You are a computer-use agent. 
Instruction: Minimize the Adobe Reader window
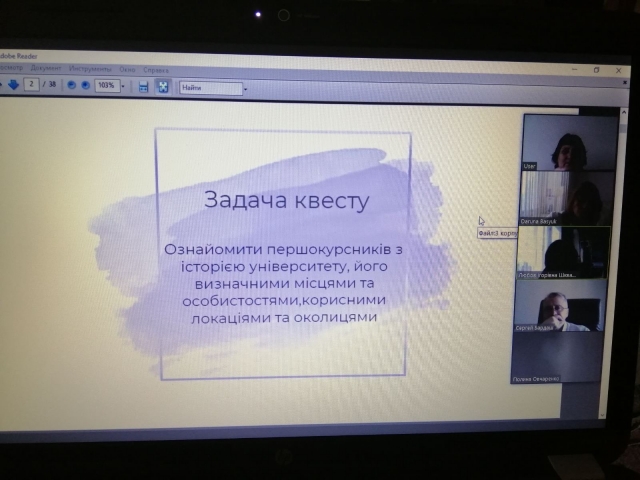coord(575,70)
